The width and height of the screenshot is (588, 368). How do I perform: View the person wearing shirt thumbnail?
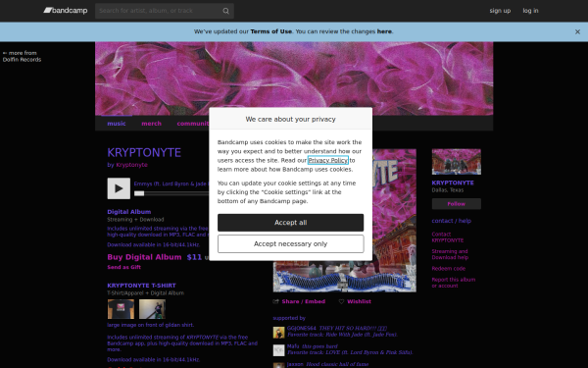[152, 309]
